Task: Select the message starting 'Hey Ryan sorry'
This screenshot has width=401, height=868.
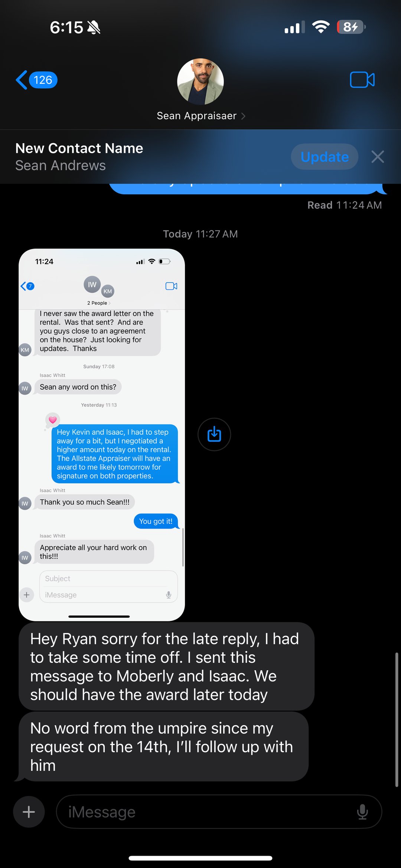Action: (x=166, y=666)
